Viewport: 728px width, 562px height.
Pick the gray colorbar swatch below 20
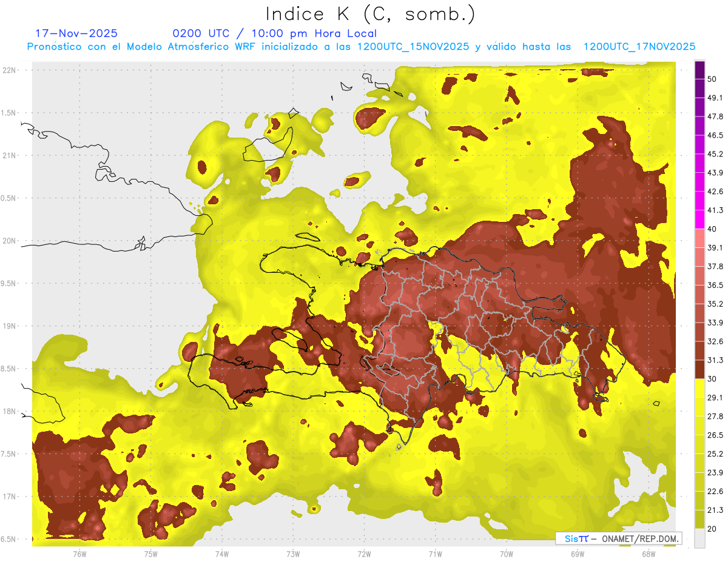point(699,538)
